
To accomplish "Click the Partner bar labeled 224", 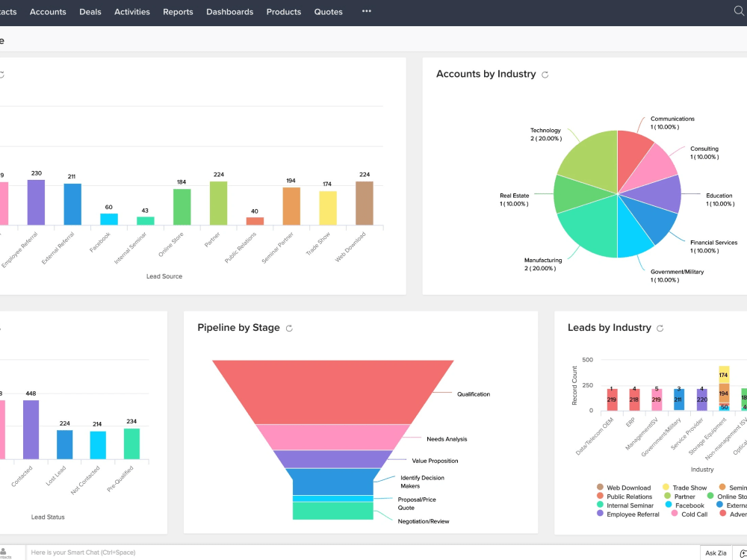I will tap(218, 203).
